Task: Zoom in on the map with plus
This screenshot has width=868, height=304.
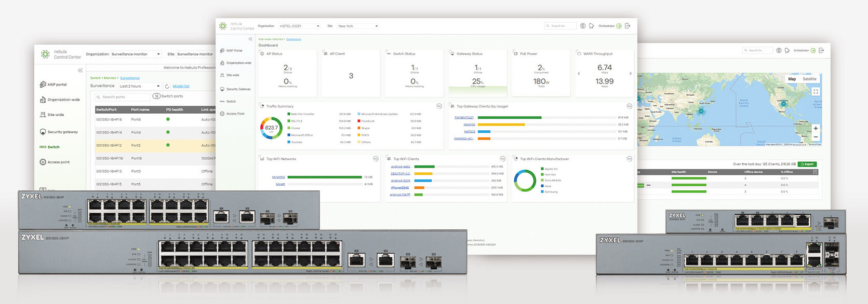Action: pyautogui.click(x=816, y=128)
